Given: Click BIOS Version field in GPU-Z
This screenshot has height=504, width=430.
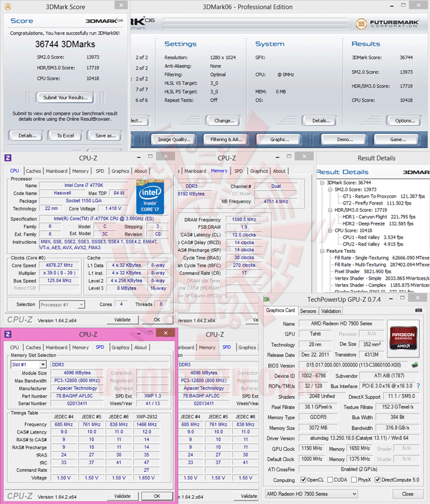Looking at the screenshot, I should click(x=354, y=365).
